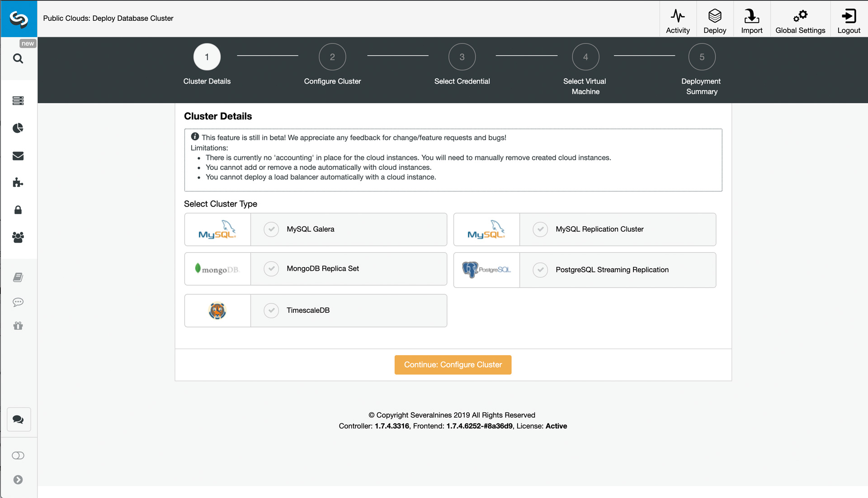Viewport: 868px width, 498px height.
Task: Click the ClusterControl logo icon
Action: pyautogui.click(x=19, y=19)
